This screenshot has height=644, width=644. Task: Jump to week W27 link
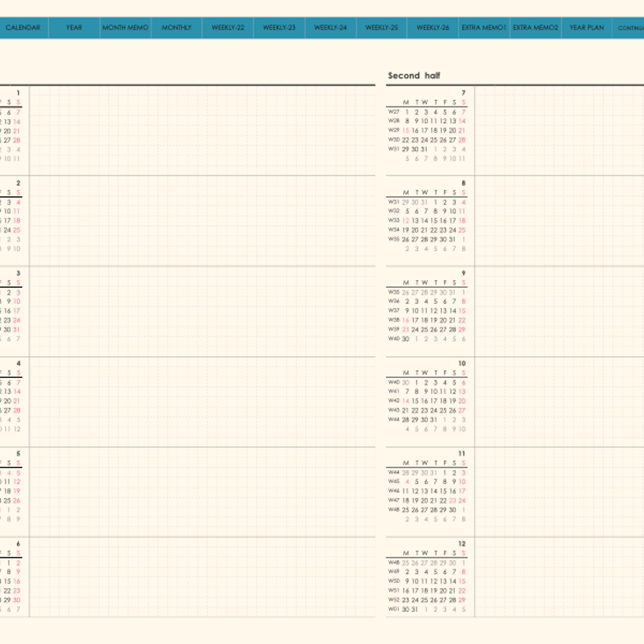click(x=393, y=112)
